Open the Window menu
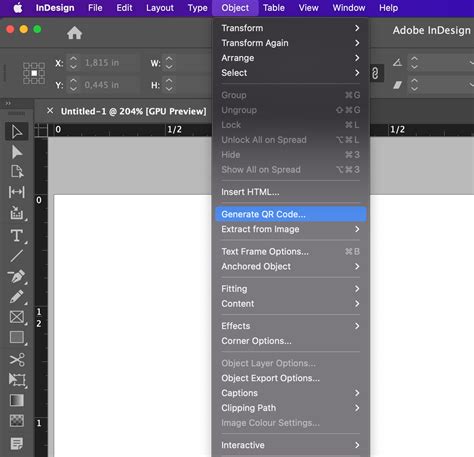The image size is (474, 457). 349,8
